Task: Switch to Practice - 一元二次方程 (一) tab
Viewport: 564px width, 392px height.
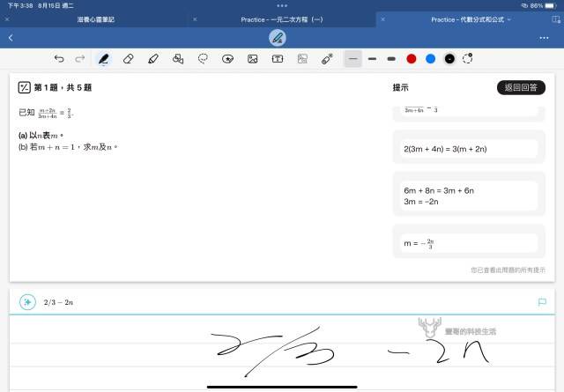Action: coord(282,19)
